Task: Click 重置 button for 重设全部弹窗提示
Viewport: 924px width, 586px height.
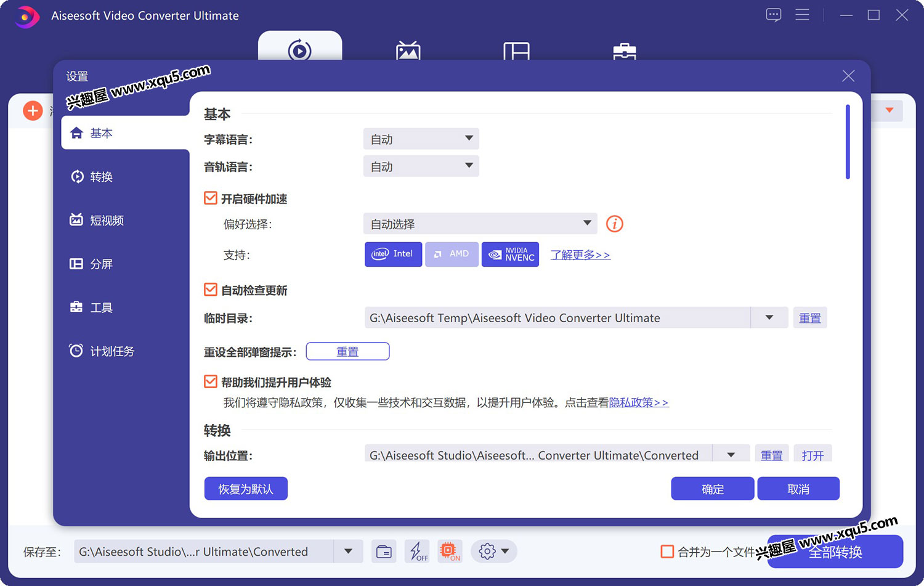Action: click(x=347, y=351)
